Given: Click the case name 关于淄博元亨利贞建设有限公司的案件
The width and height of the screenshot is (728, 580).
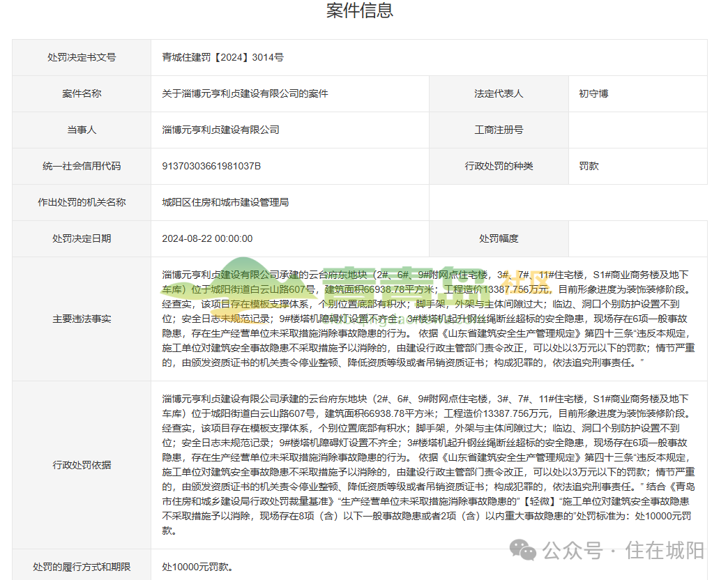Looking at the screenshot, I should click(245, 93).
